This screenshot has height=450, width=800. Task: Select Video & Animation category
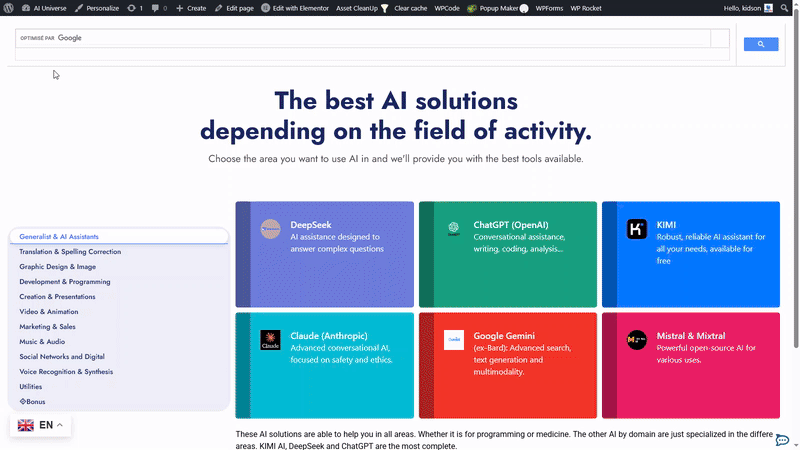(x=48, y=311)
